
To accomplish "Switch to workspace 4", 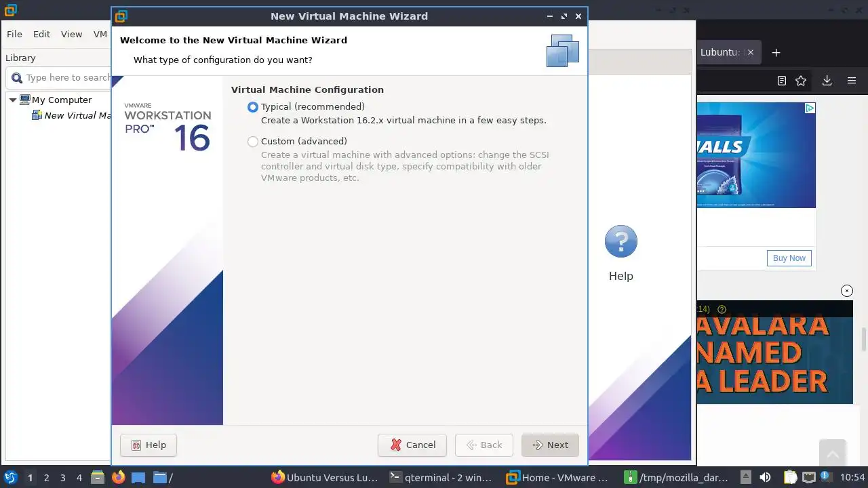I will (79, 478).
